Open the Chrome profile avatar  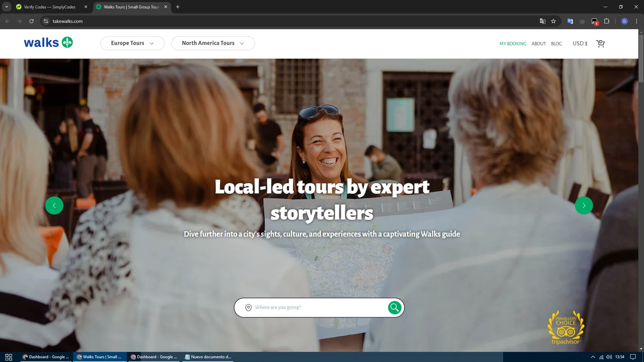[625, 21]
